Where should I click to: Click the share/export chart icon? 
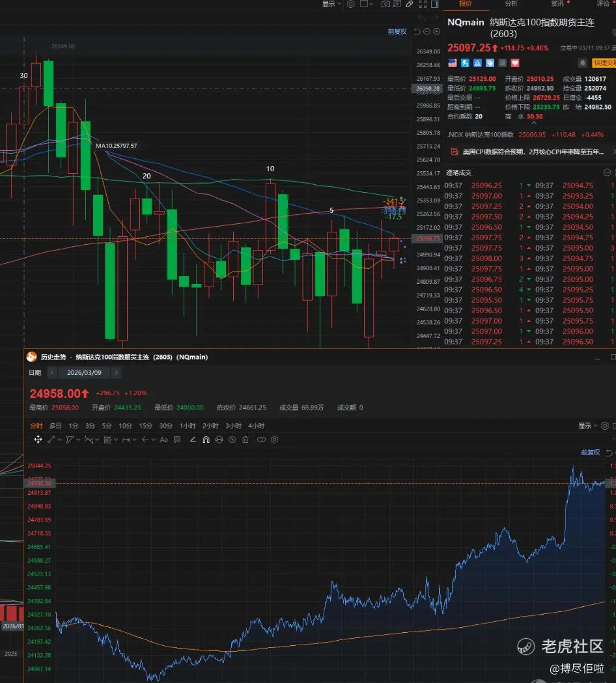click(x=397, y=4)
